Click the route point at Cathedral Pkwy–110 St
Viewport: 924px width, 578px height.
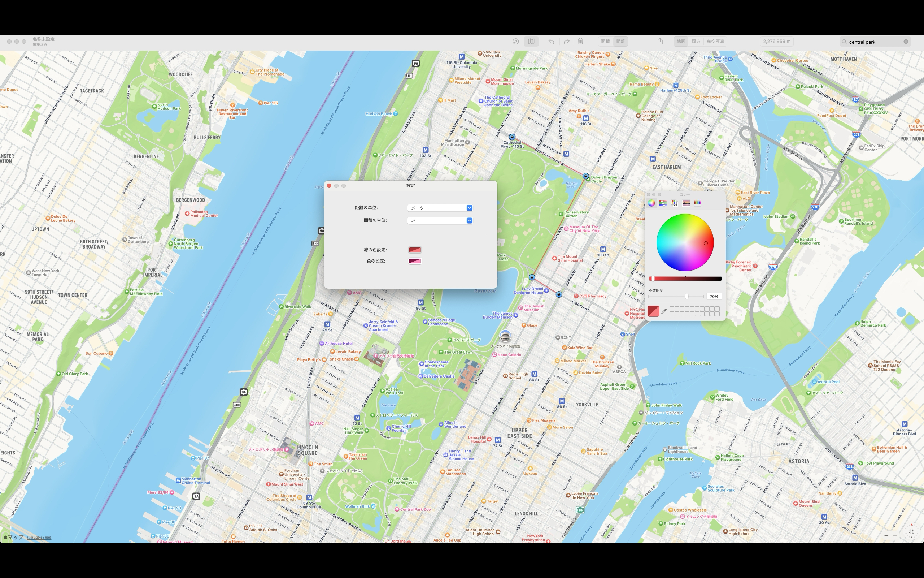512,137
